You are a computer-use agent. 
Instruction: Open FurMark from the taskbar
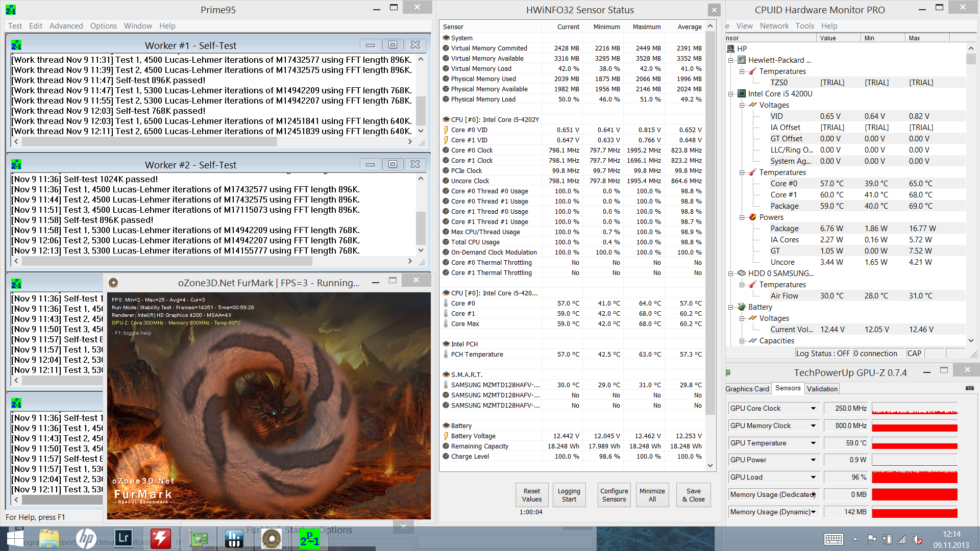pos(272,539)
